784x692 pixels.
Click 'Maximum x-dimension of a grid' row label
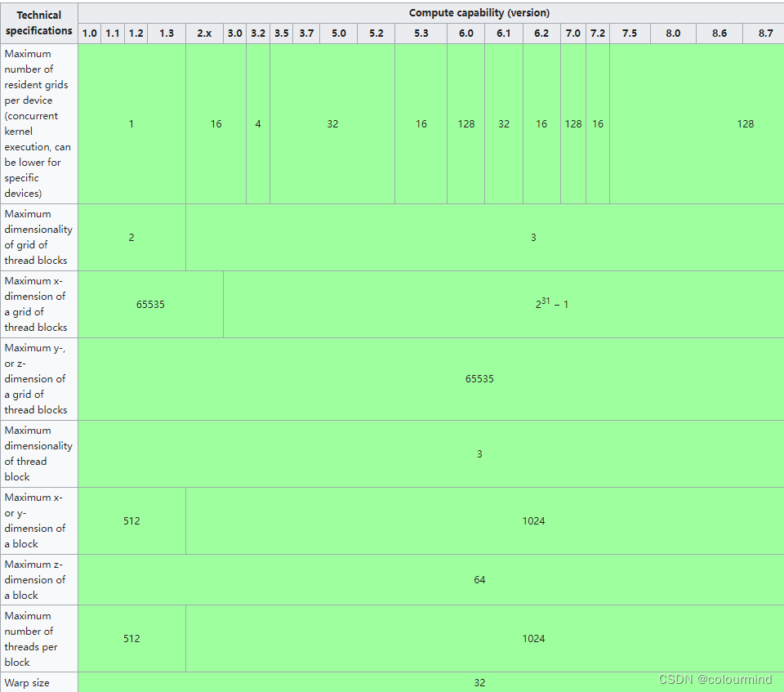coord(39,304)
